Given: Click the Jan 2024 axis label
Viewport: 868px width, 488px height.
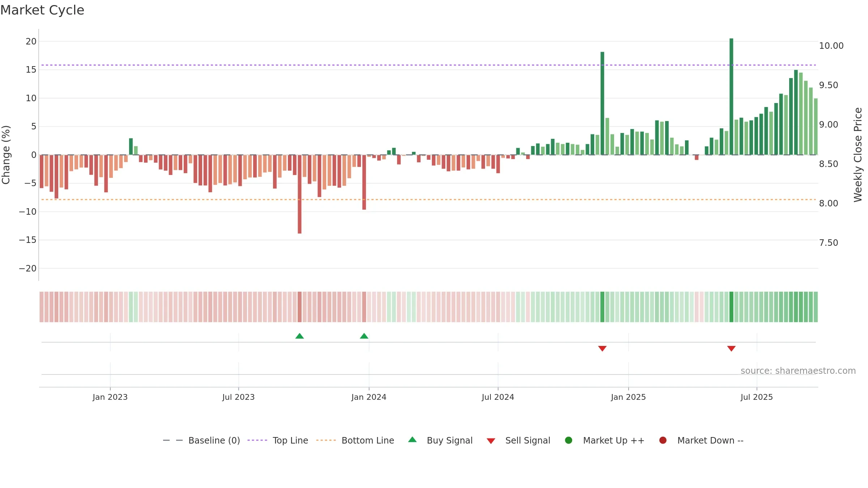Looking at the screenshot, I should click(369, 397).
